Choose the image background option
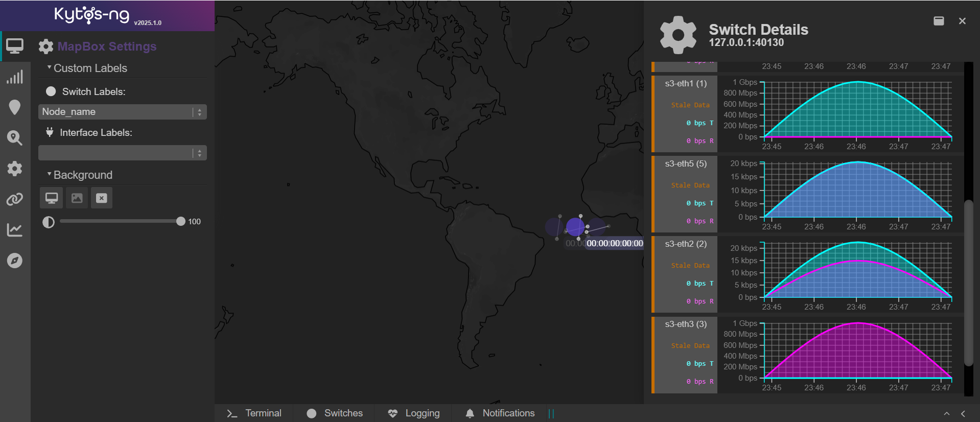 77,198
